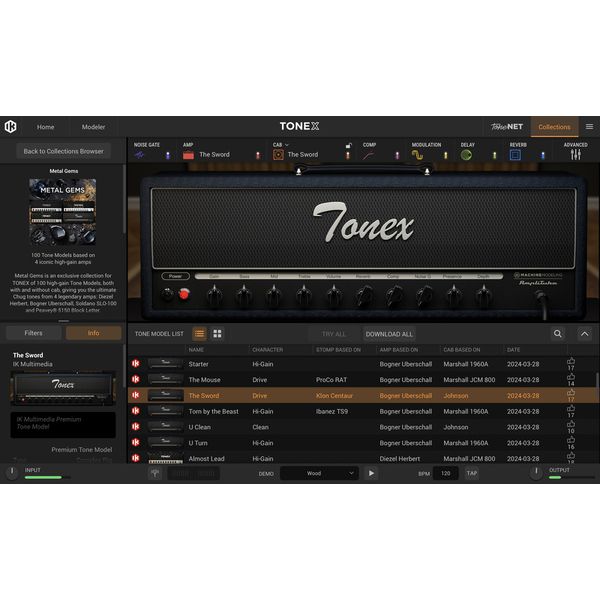Select the Almost Lead tone row
600x600 pixels.
coord(364,458)
